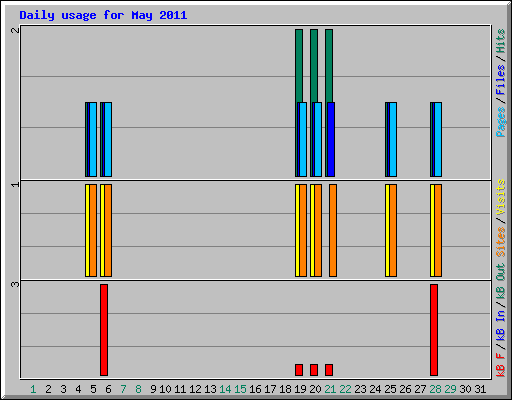The height and width of the screenshot is (400, 512).
Task: Select the orange Sites bar for day 21
Action: pos(333,230)
